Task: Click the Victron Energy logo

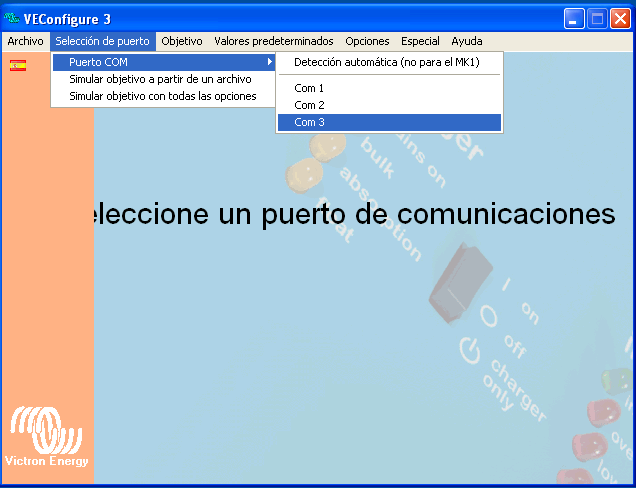Action: (46, 436)
